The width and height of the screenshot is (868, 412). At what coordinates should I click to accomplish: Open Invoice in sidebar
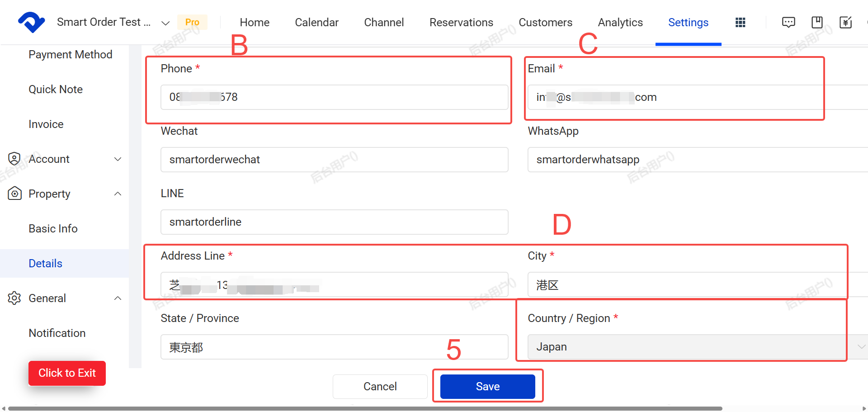pos(46,124)
